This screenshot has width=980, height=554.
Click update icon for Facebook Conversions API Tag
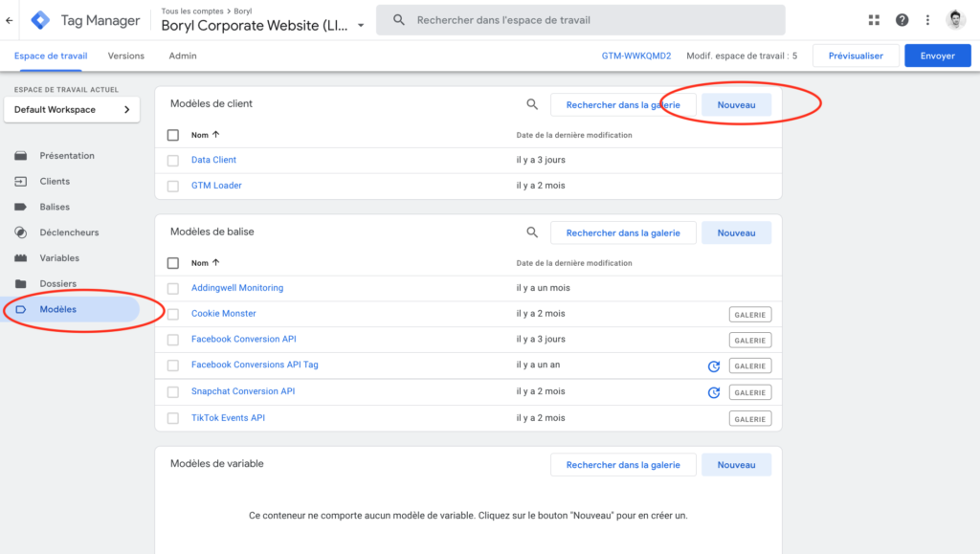click(x=714, y=366)
